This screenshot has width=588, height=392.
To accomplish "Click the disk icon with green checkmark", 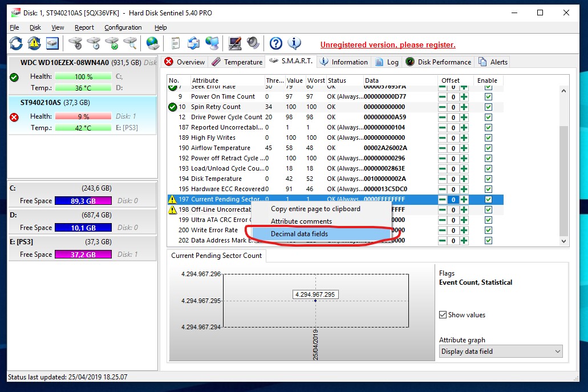I will click(112, 43).
